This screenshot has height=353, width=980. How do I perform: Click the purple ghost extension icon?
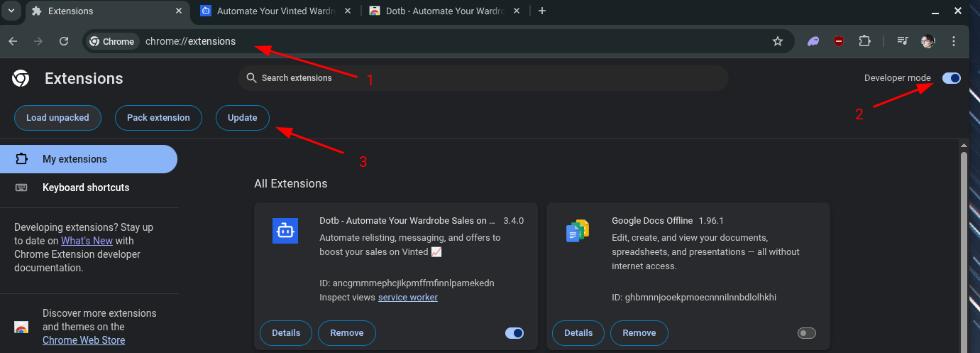coord(813,41)
